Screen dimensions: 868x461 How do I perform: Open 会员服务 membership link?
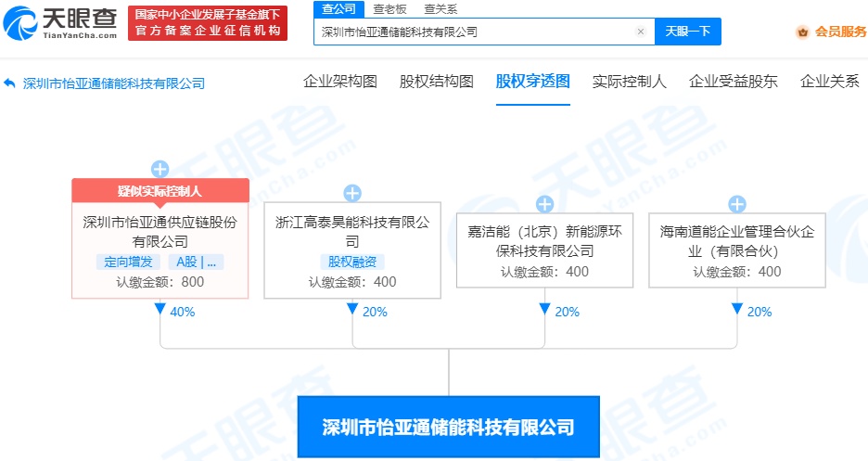click(840, 32)
